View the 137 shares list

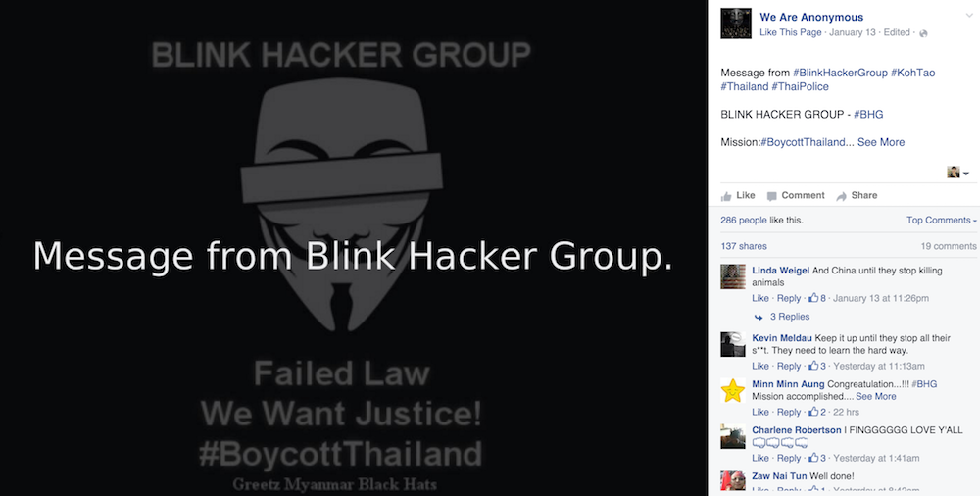click(x=744, y=246)
